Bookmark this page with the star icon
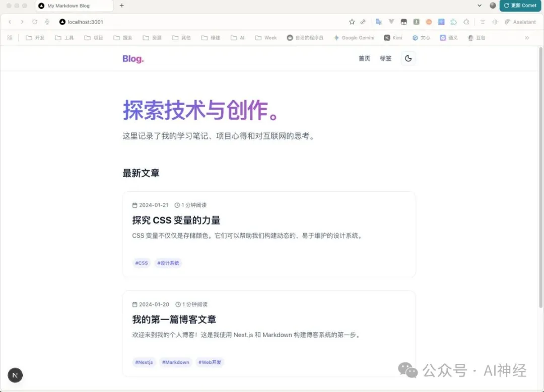 click(352, 22)
